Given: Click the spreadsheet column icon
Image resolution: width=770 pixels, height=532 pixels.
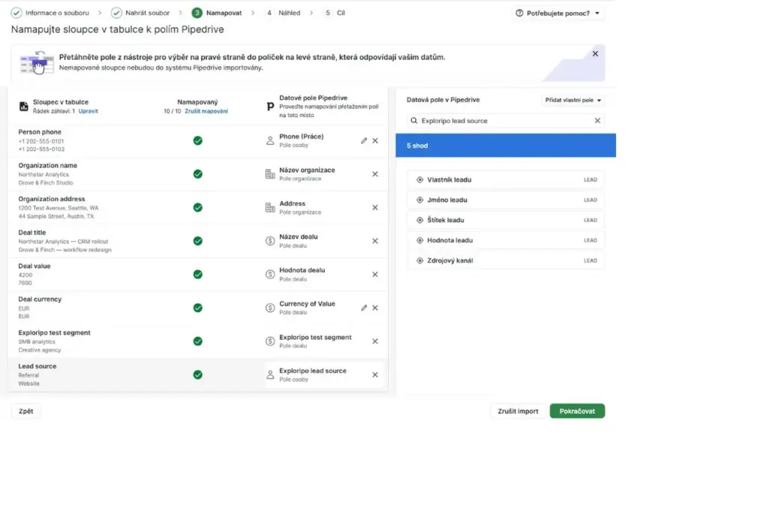Looking at the screenshot, I should click(23, 107).
